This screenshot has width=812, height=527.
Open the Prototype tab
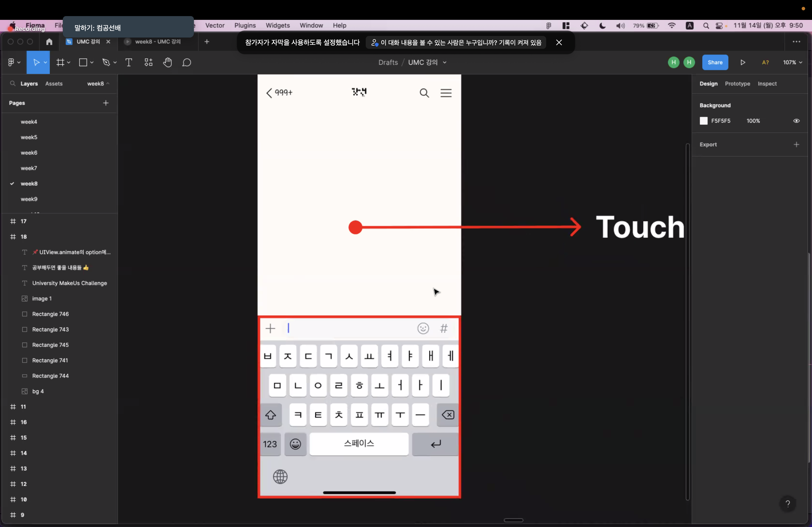(737, 83)
